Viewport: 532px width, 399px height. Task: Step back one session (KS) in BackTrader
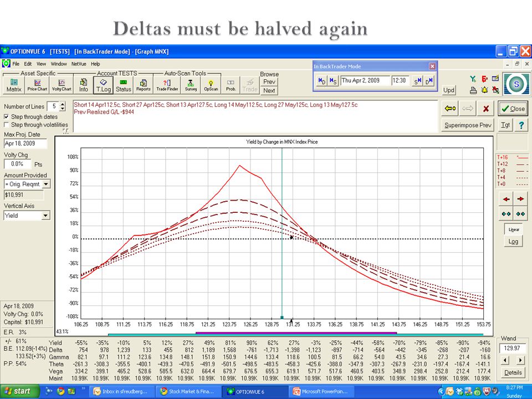tap(333, 81)
